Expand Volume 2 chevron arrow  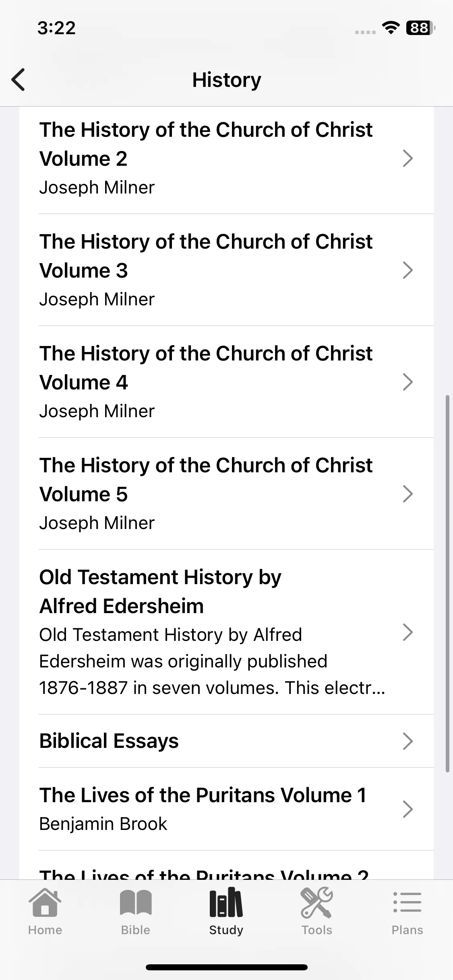(x=408, y=159)
